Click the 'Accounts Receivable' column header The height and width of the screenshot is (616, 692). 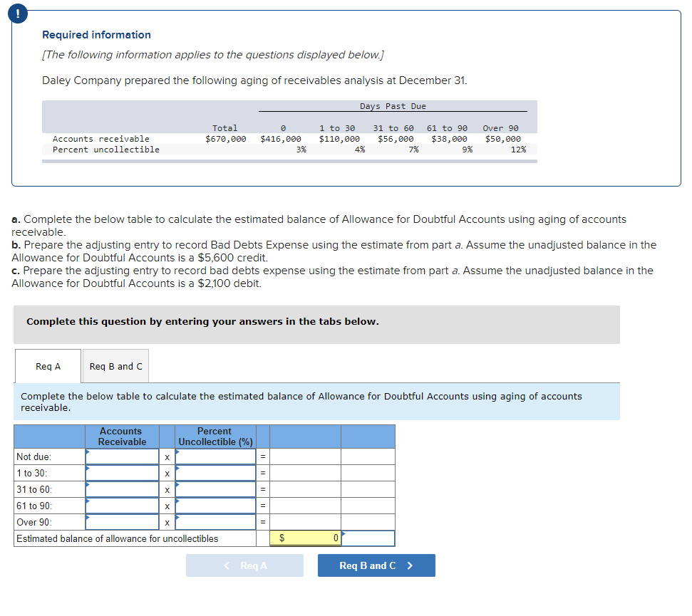[122, 437]
